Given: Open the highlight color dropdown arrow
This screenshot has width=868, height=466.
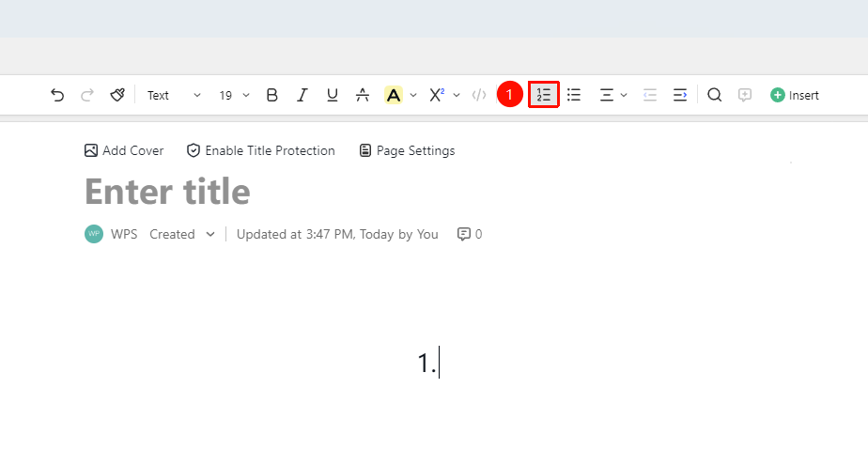Looking at the screenshot, I should pos(413,95).
